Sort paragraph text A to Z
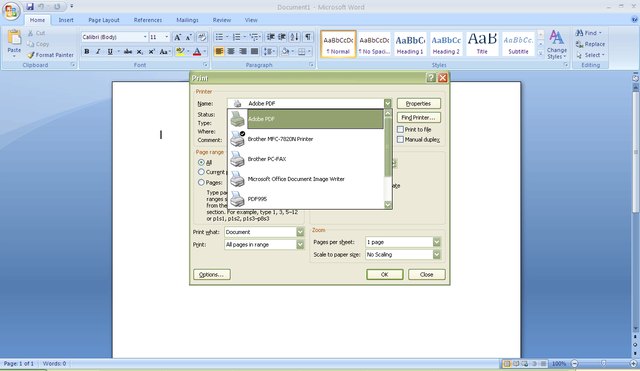This screenshot has width=640, height=371. pos(295,37)
